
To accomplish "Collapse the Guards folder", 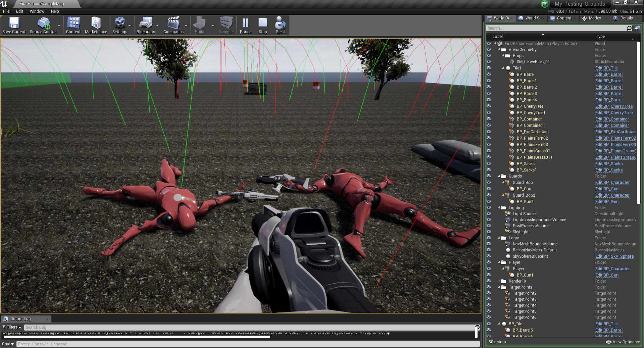I will 499,176.
